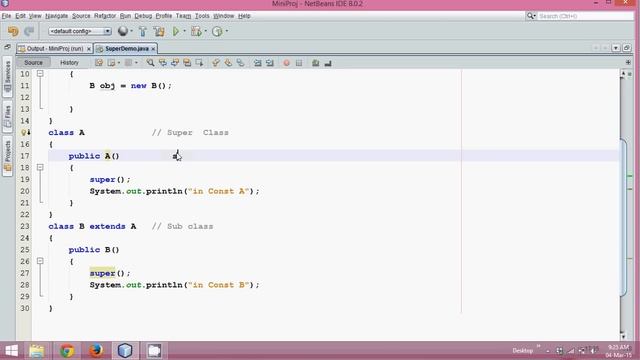Click the Build Project hammer icon
Screen dimensions: 640x360
142,31
